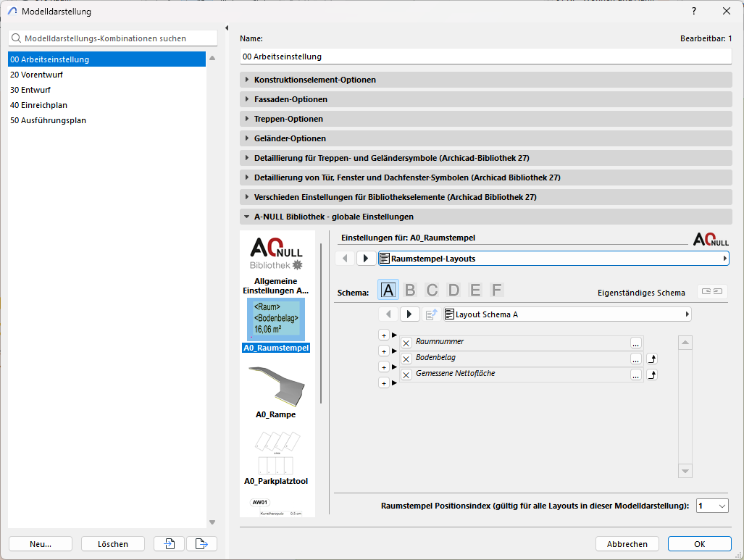Click plus button between Raumnummer and Bodenbelag
The height and width of the screenshot is (560, 744).
coord(384,351)
